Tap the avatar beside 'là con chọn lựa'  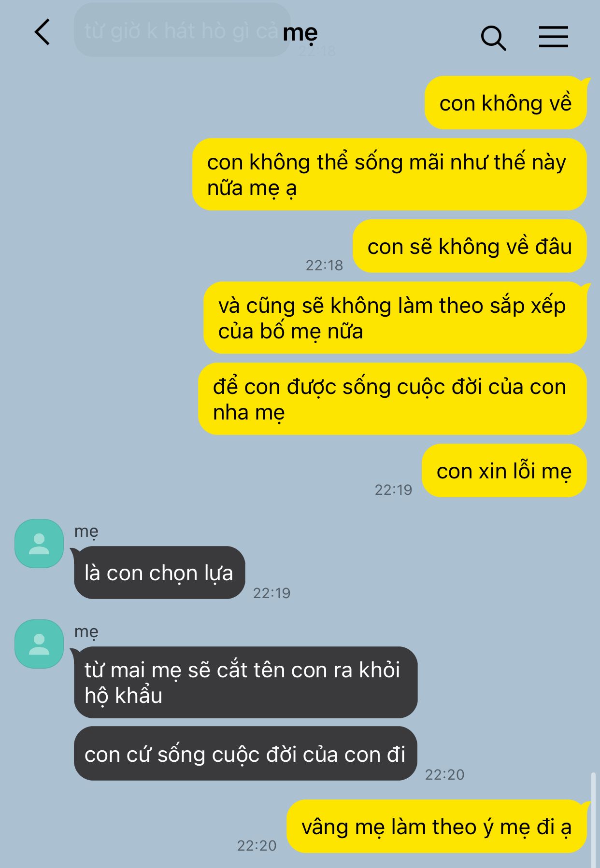[x=39, y=544]
